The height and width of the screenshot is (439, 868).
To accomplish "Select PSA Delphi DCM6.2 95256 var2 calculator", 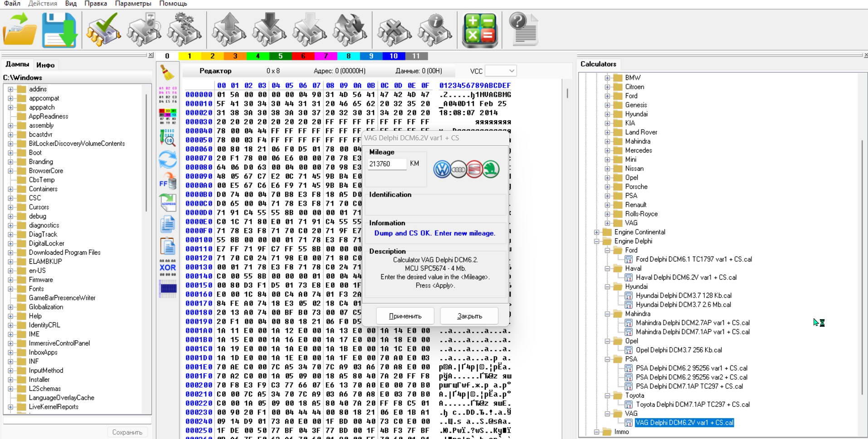I will coord(691,377).
